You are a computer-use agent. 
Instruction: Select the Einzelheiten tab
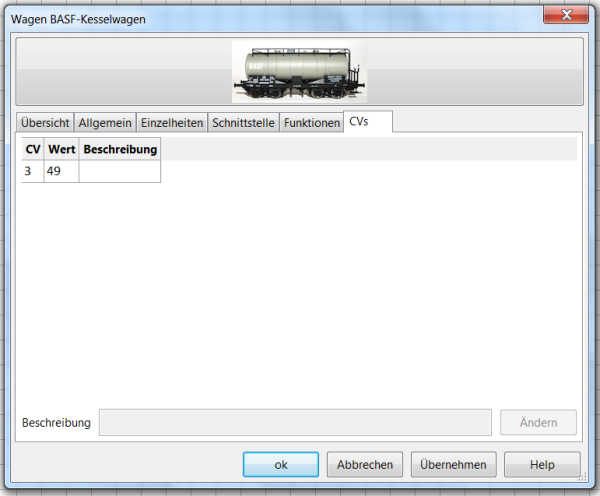point(172,122)
